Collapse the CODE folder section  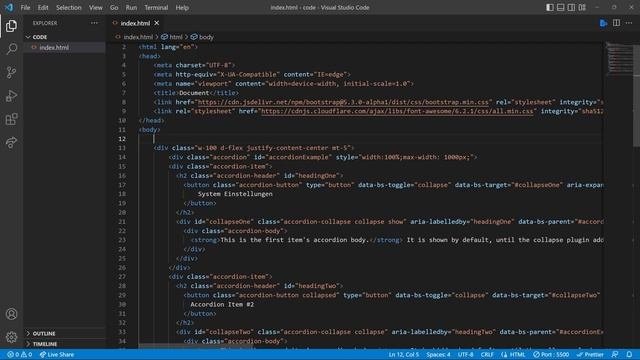coord(64,37)
